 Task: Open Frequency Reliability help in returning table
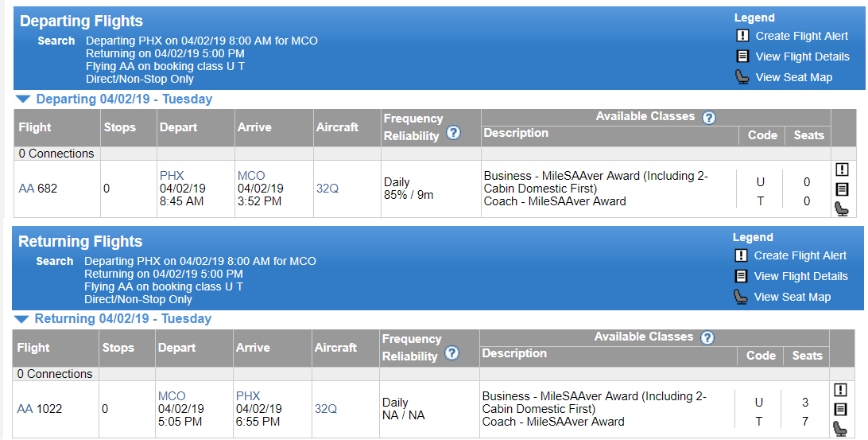pos(451,353)
